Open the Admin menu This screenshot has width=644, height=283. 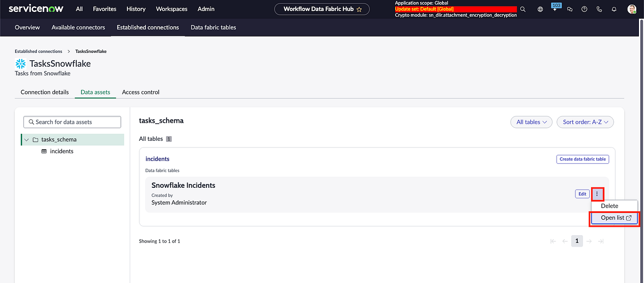pyautogui.click(x=206, y=9)
